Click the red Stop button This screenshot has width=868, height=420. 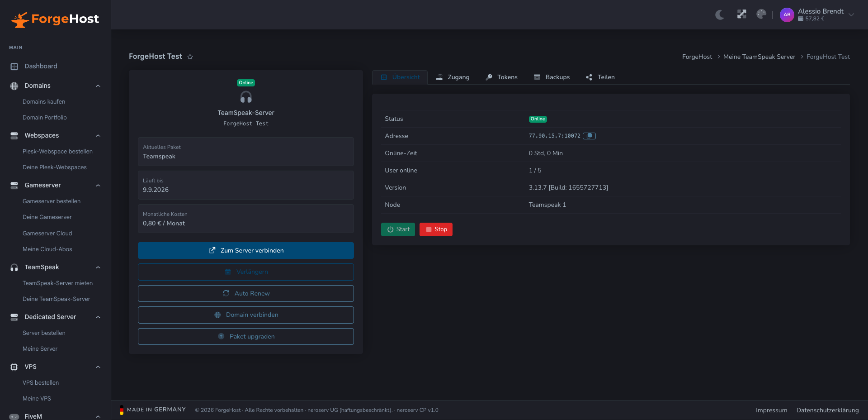tap(436, 229)
